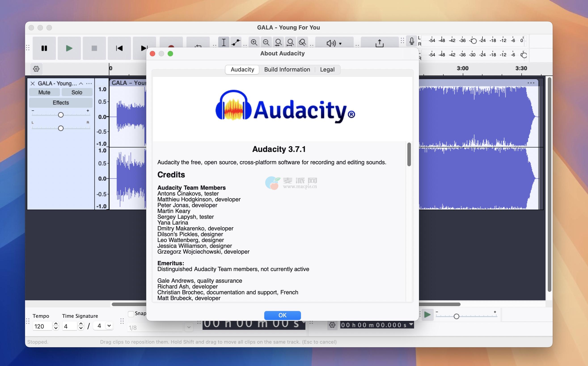Select the I-beam Selection tool
The width and height of the screenshot is (588, 366).
224,42
